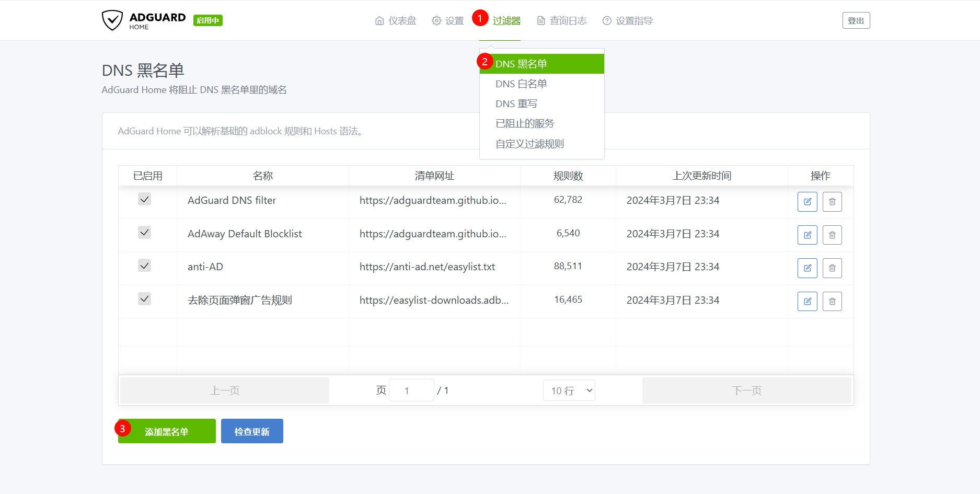This screenshot has width=980, height=494.
Task: Click the 检查更新 check updates button
Action: coord(252,431)
